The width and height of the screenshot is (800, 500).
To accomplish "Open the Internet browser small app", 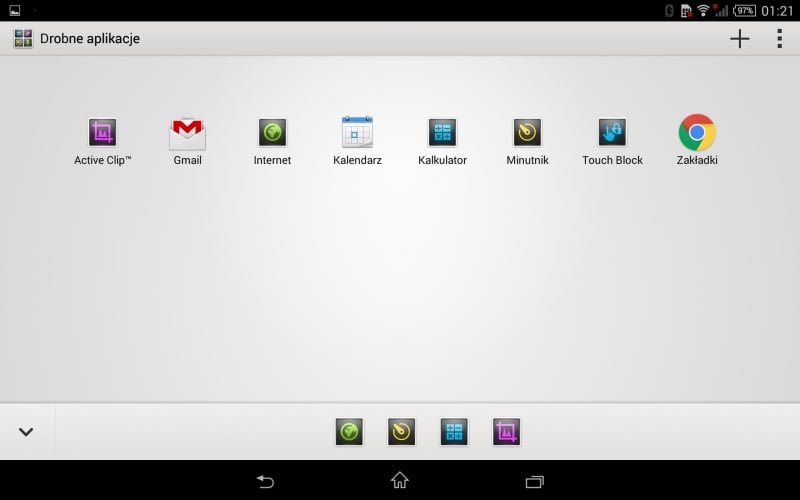I will point(272,140).
